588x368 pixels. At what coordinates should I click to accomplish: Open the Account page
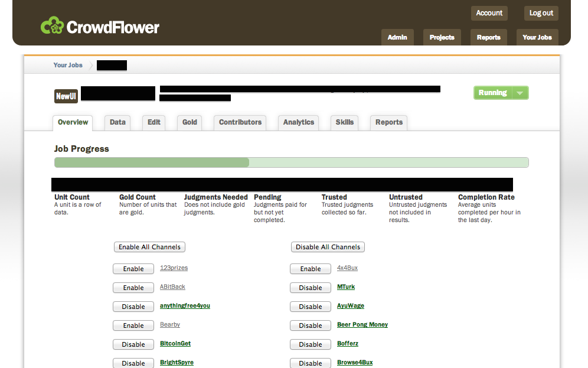click(489, 13)
